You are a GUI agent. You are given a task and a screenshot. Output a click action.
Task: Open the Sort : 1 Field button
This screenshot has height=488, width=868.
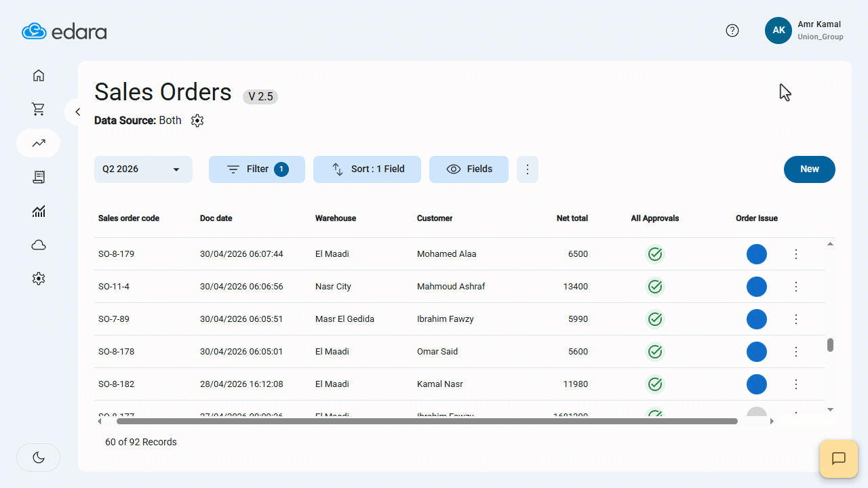coord(367,169)
